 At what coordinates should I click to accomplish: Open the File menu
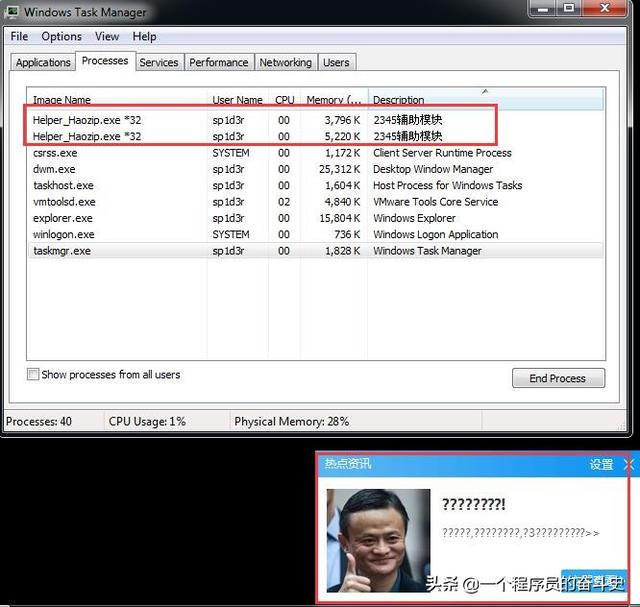19,36
